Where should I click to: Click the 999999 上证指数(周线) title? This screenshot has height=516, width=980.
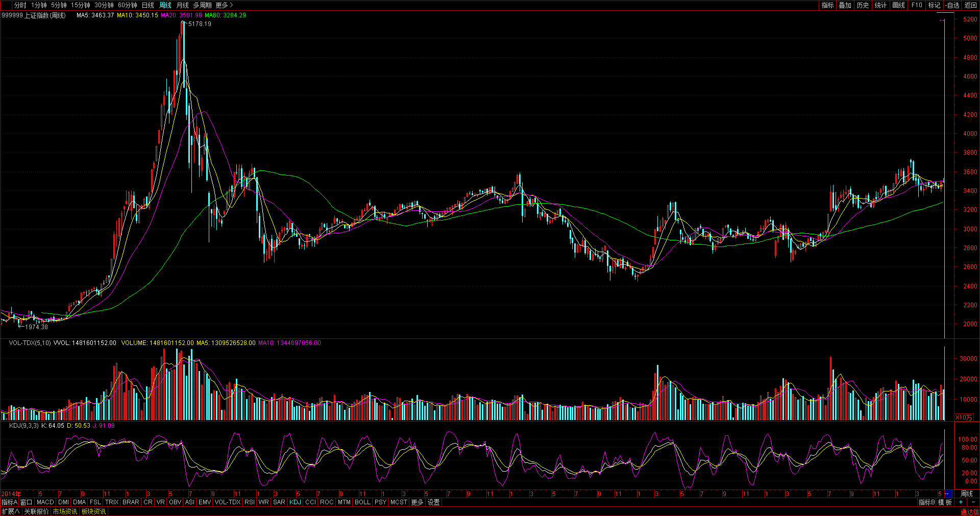[x=34, y=15]
